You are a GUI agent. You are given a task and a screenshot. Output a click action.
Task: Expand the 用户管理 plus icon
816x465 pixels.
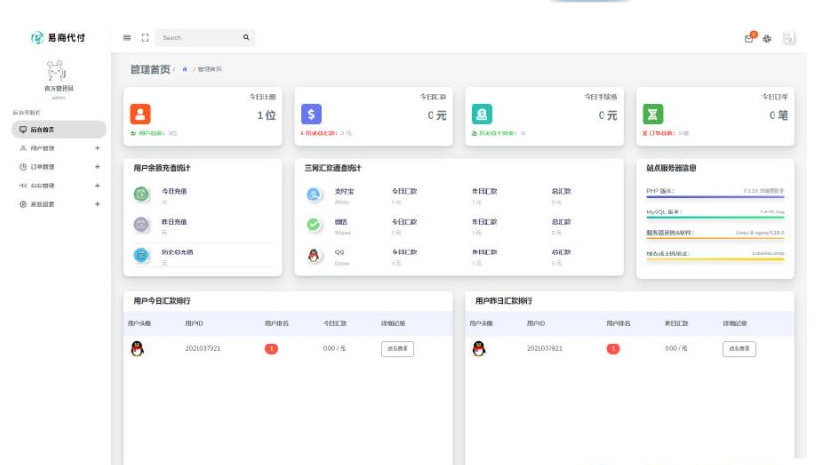point(97,148)
